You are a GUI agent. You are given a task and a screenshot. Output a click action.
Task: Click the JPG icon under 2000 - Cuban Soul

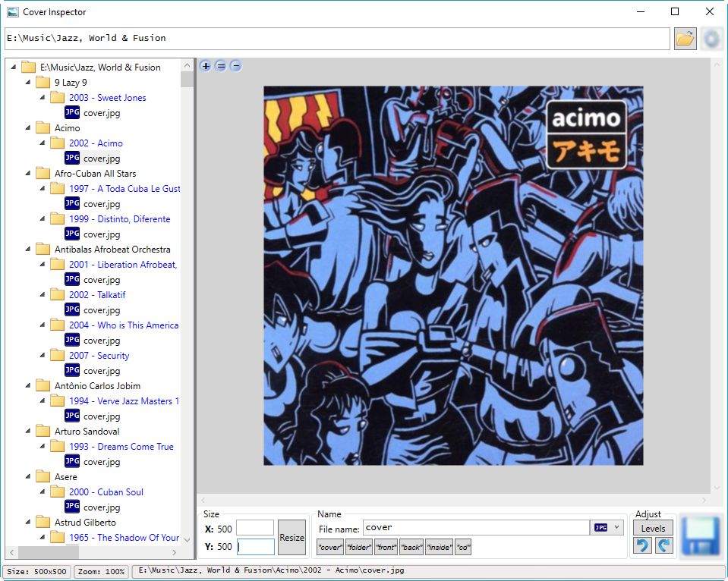point(72,506)
